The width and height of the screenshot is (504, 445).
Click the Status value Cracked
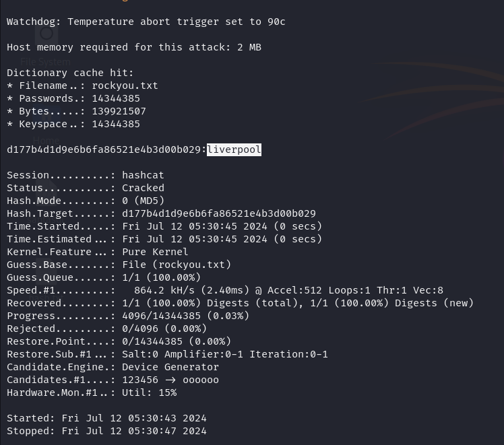coord(143,188)
